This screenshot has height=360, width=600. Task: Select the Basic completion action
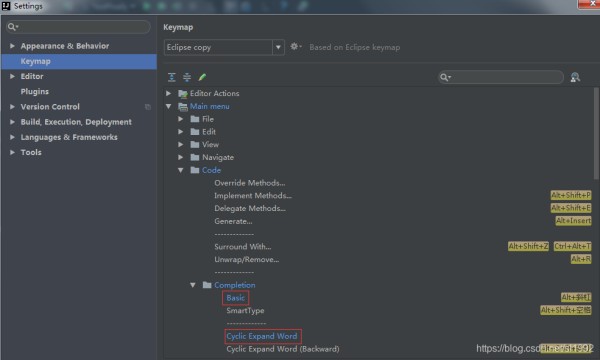(235, 298)
